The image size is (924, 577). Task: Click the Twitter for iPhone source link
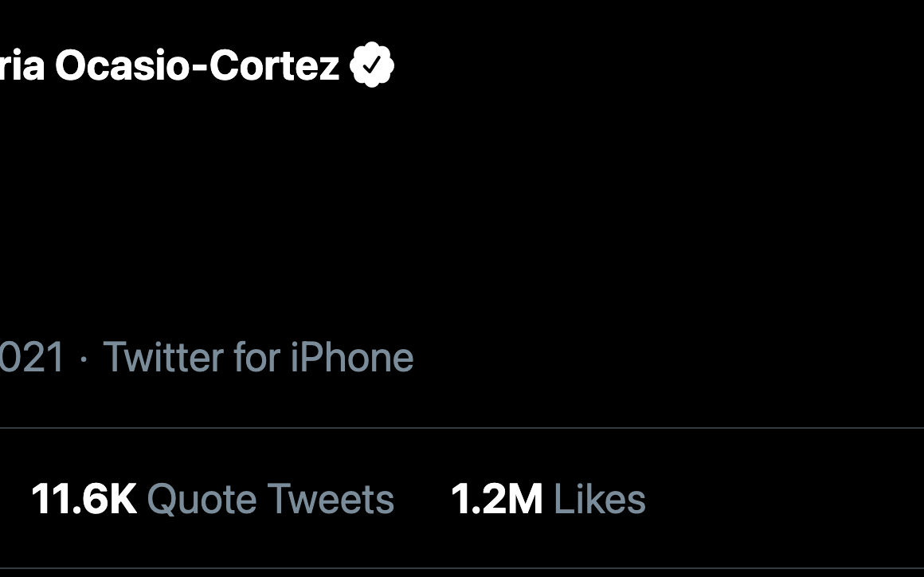pyautogui.click(x=258, y=357)
